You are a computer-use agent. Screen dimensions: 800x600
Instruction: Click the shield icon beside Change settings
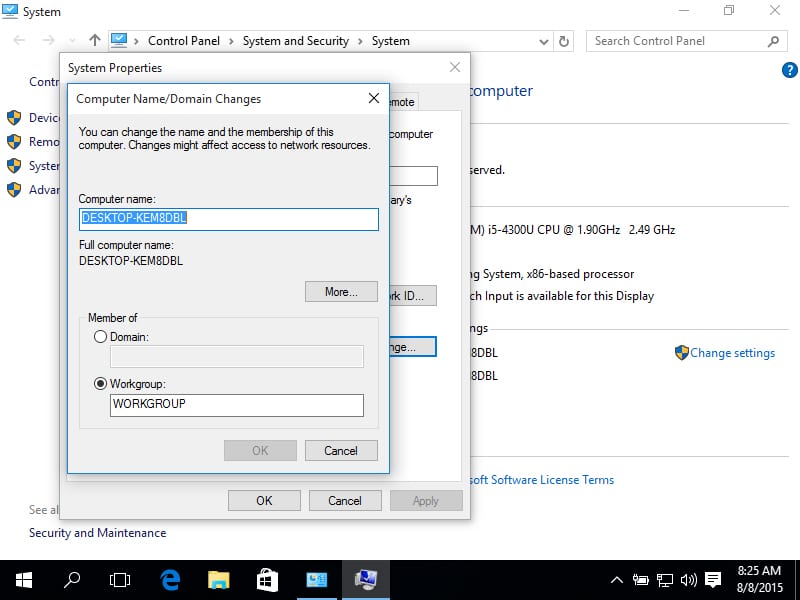point(682,353)
